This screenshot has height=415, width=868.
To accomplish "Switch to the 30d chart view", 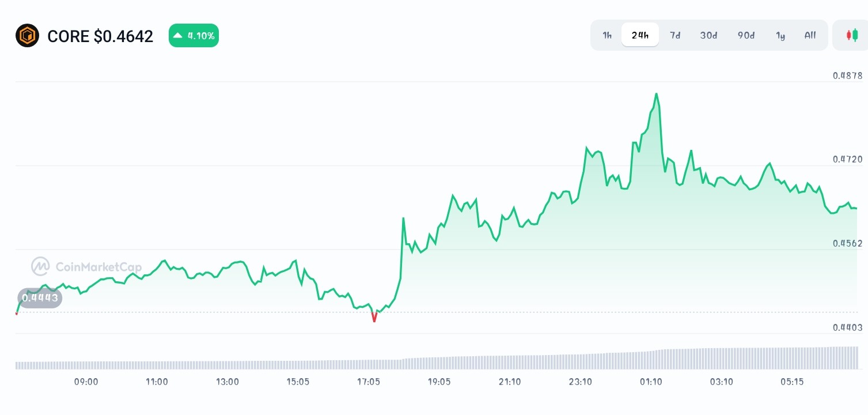I will [708, 35].
